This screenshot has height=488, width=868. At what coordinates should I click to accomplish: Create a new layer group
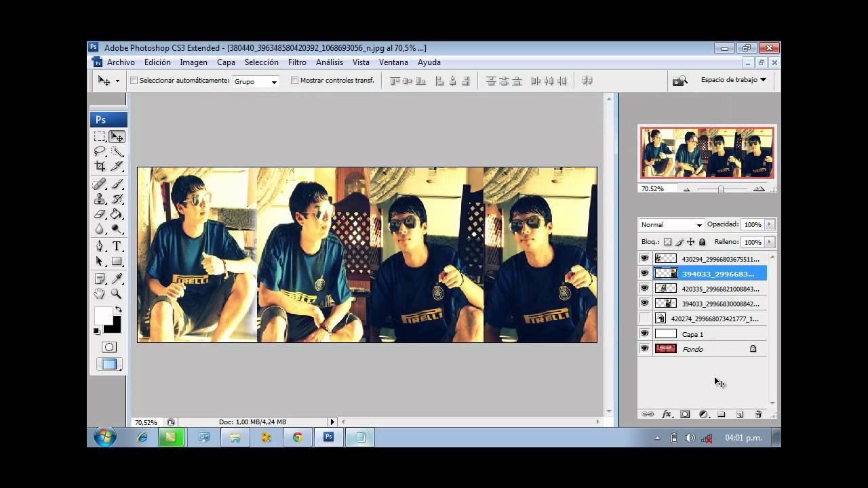coord(722,414)
